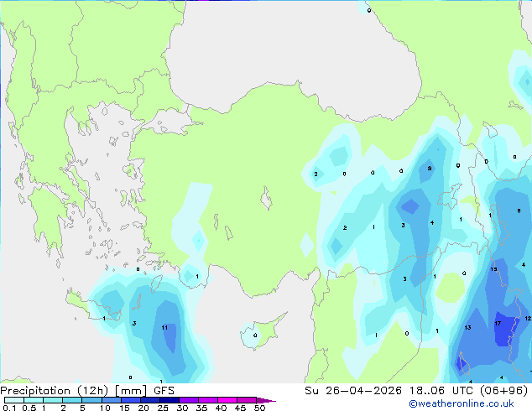Click legend label '25'

163,408
